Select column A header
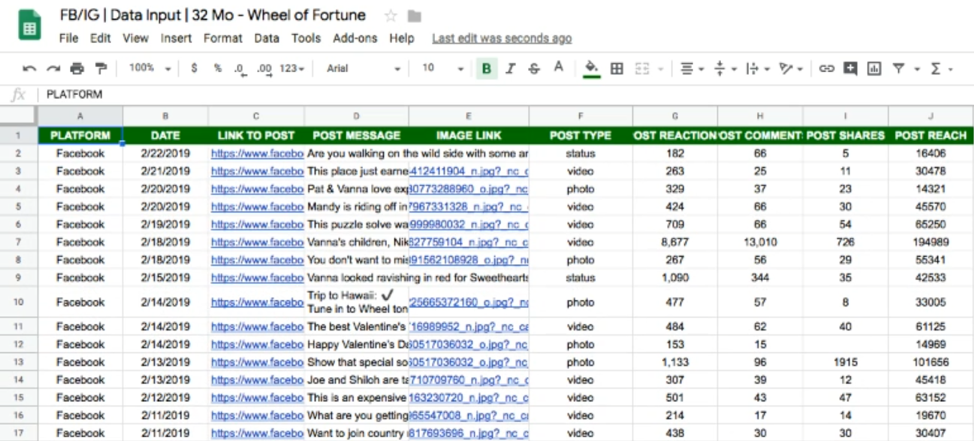This screenshot has height=441, width=974. [80, 116]
